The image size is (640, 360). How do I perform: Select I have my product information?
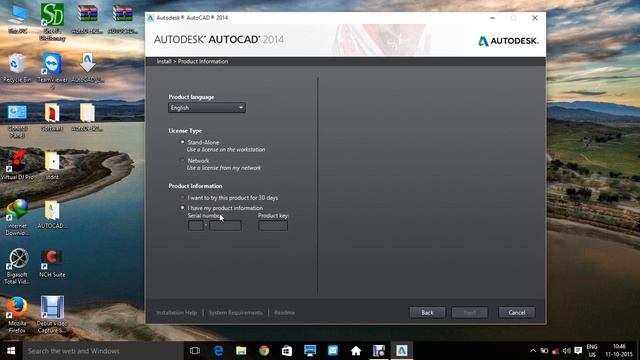tap(182, 208)
